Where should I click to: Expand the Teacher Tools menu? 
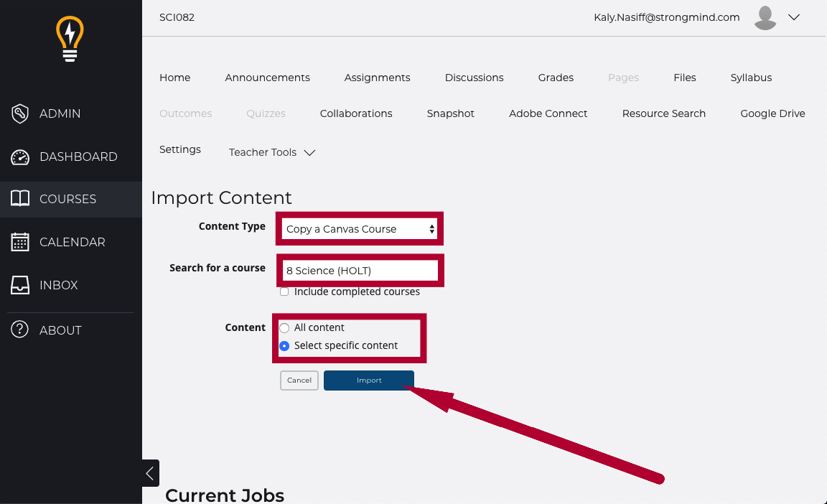pyautogui.click(x=271, y=152)
